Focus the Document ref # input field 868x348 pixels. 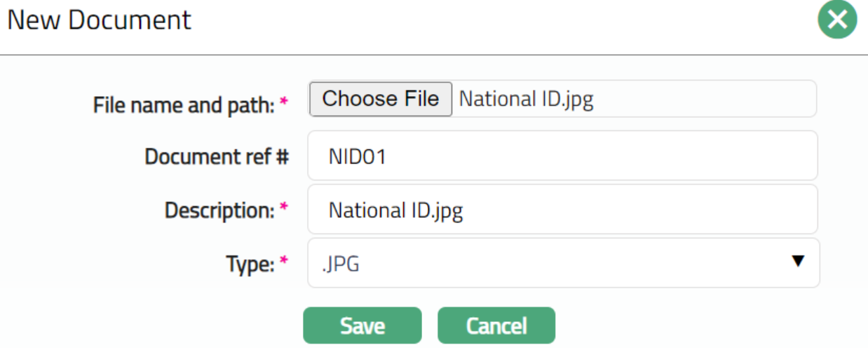562,156
